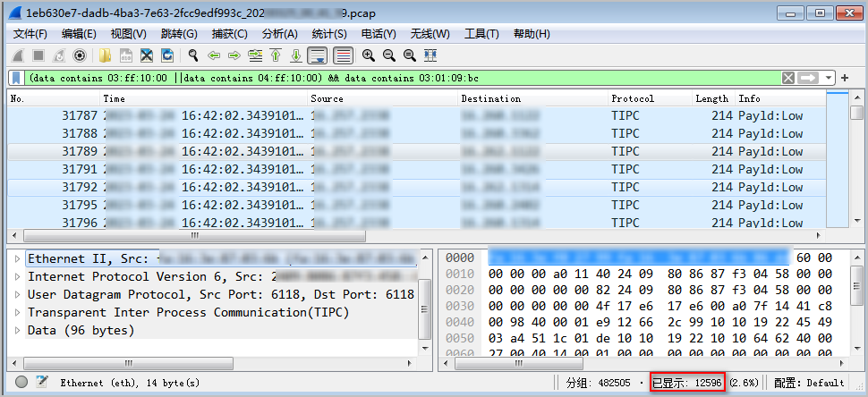Sort by the Length column header
Image resolution: width=868 pixels, height=397 pixels.
(x=712, y=98)
